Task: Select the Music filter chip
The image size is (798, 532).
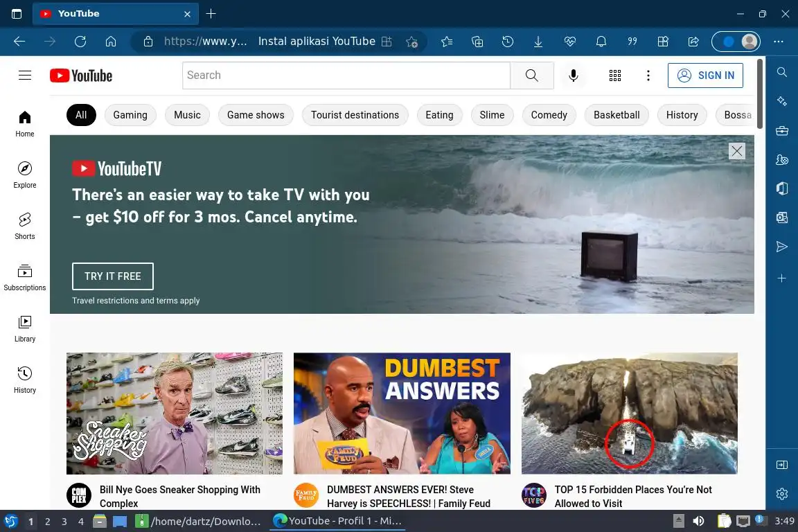Action: point(187,115)
